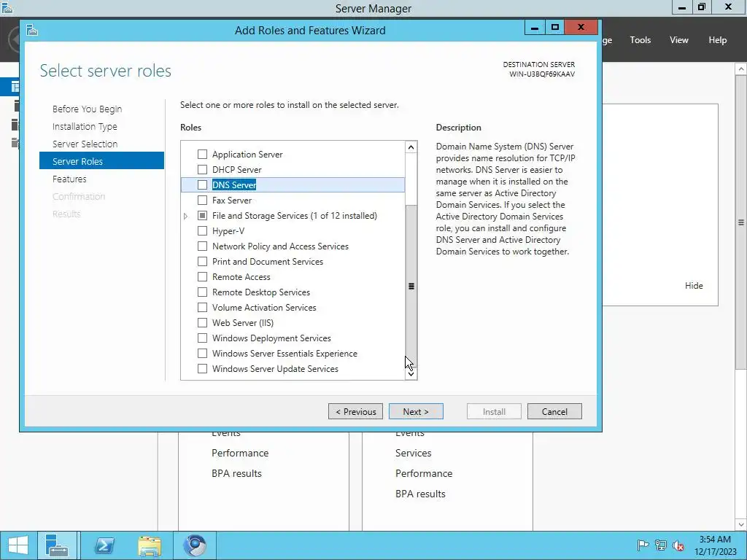Open the Server Selection step

pyautogui.click(x=85, y=144)
